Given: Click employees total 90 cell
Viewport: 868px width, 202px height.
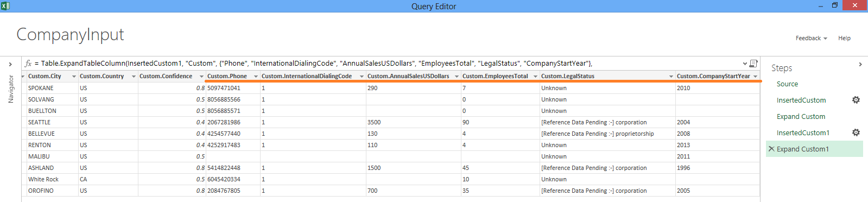Looking at the screenshot, I should (x=500, y=122).
